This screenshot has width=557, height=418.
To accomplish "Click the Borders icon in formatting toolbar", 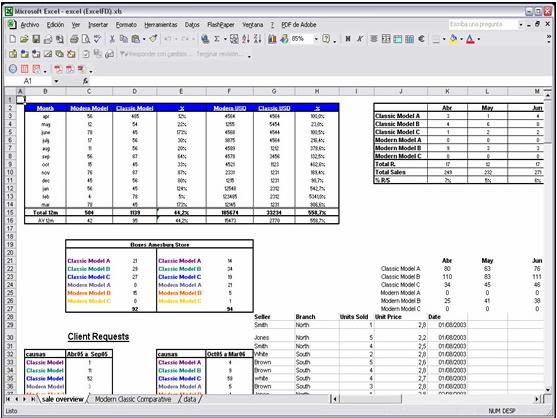I will [x=436, y=39].
